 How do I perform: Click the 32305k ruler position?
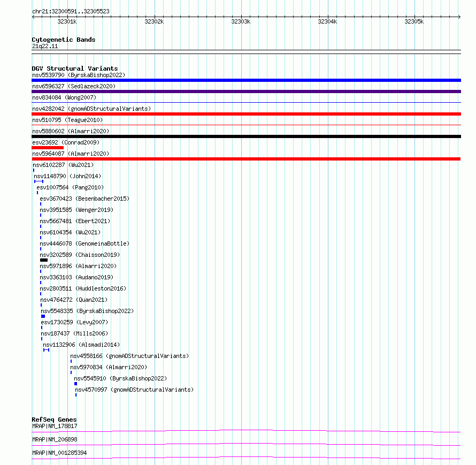[x=414, y=21]
